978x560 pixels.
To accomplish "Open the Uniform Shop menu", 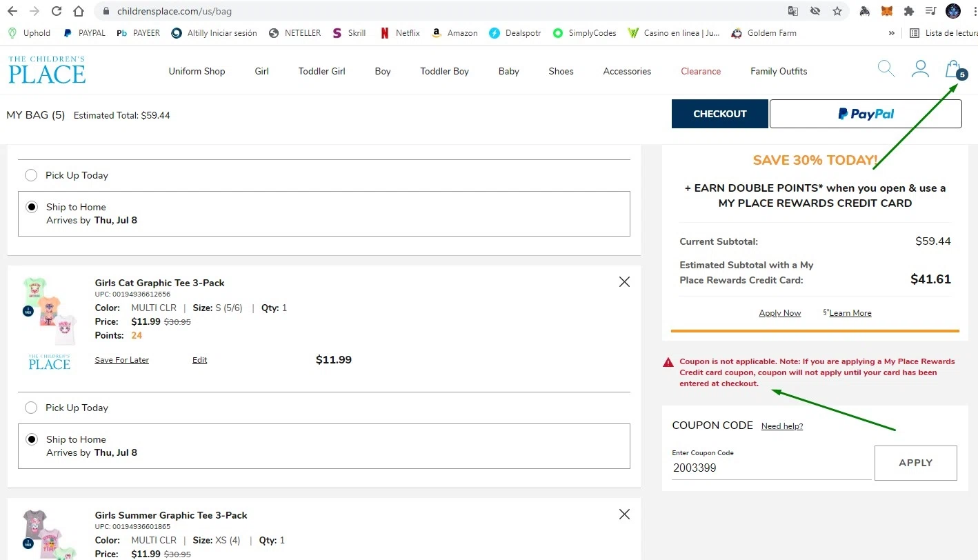I will 197,71.
